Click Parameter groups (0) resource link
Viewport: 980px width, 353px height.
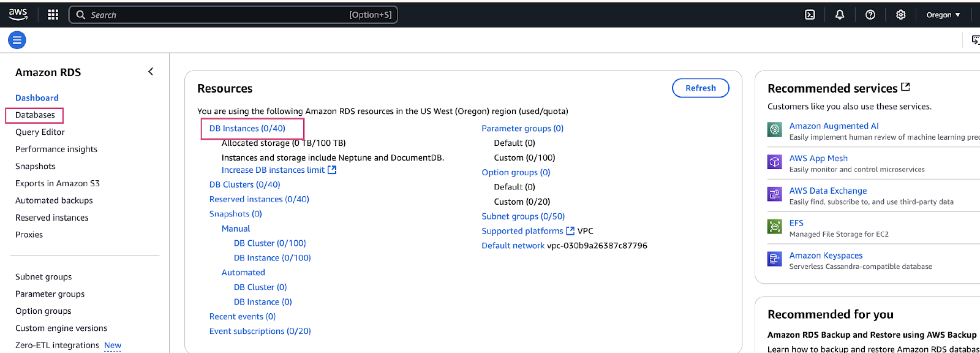coord(522,128)
